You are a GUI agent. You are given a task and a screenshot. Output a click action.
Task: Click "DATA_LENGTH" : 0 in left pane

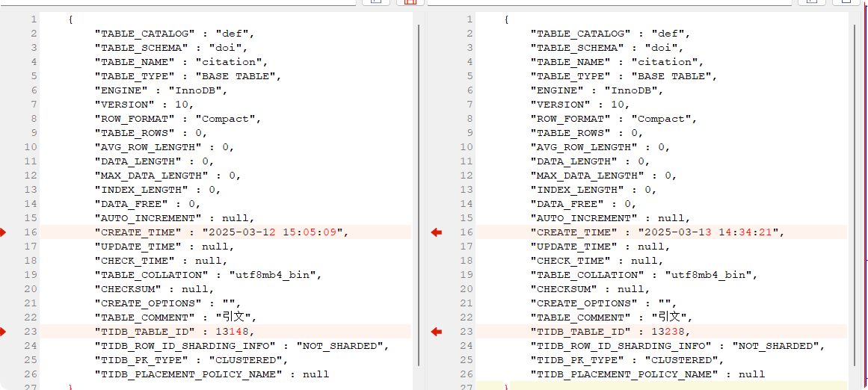point(154,161)
